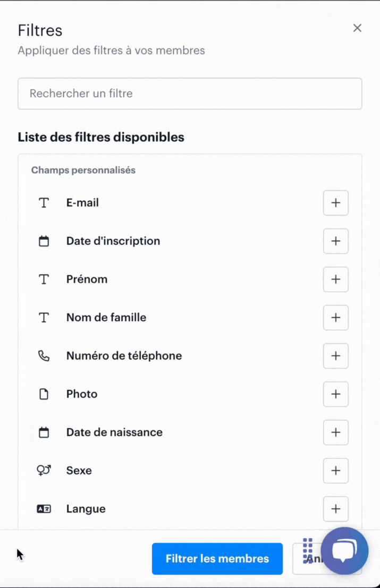Select the phone icon beside Numéro de téléphone
The image size is (380, 588).
point(43,356)
